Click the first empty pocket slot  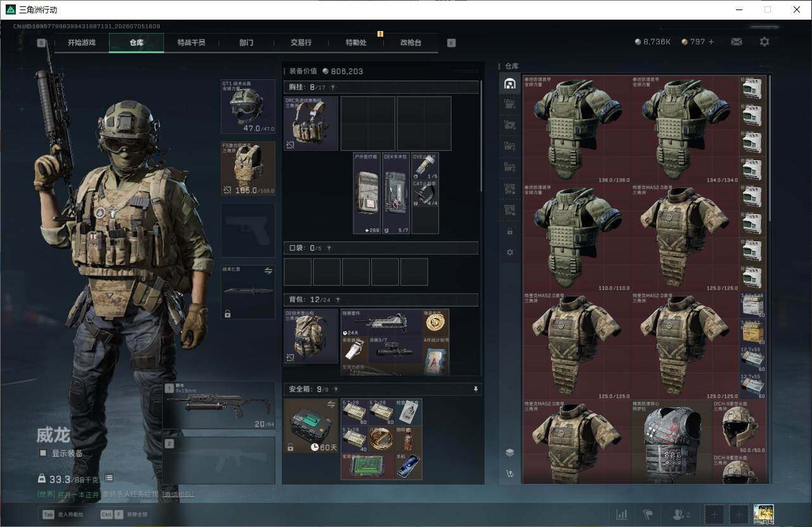click(x=298, y=272)
